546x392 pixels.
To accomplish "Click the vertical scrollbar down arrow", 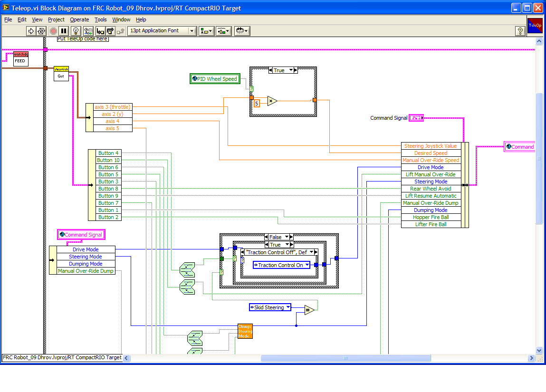I will 539,351.
